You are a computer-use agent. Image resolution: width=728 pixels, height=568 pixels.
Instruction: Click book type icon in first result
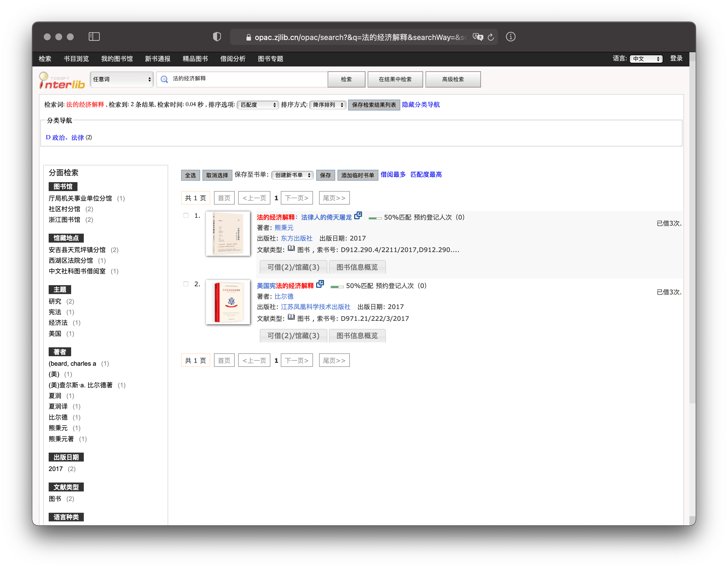291,249
